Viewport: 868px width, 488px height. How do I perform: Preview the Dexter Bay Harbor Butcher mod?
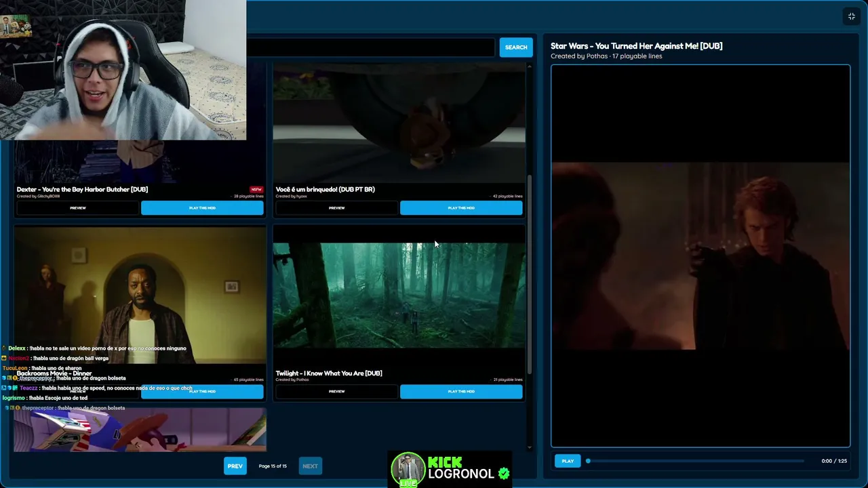[x=78, y=208]
